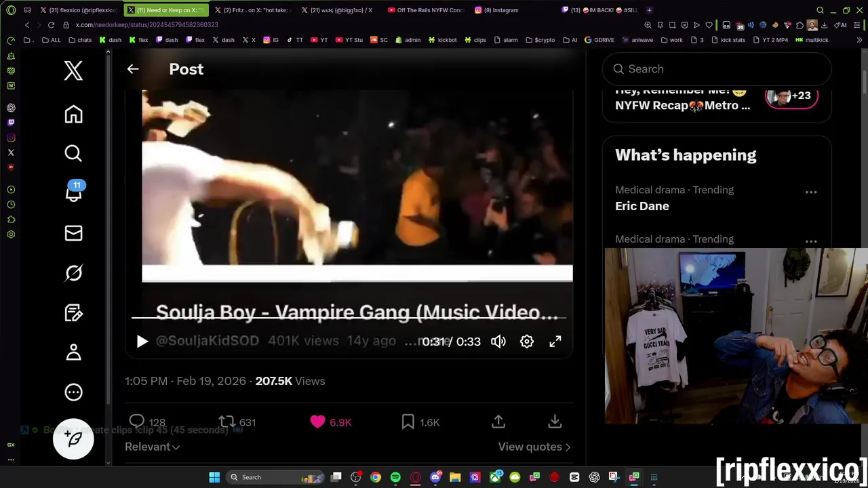Open the More circle menu in sidebar
This screenshot has width=868, height=488.
point(73,392)
